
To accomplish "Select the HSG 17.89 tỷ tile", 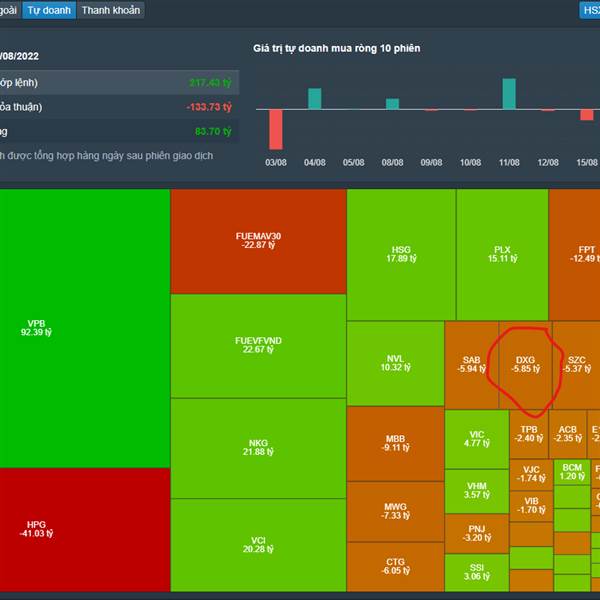I will [401, 254].
